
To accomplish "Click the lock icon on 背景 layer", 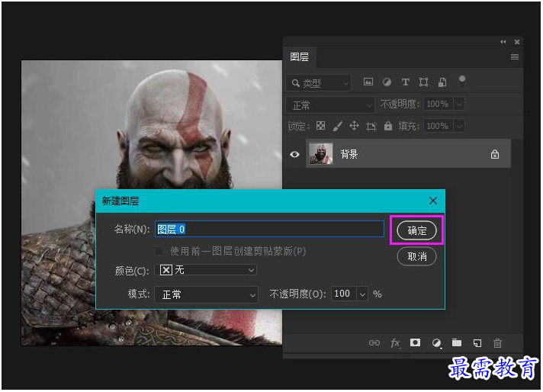I will click(x=495, y=155).
